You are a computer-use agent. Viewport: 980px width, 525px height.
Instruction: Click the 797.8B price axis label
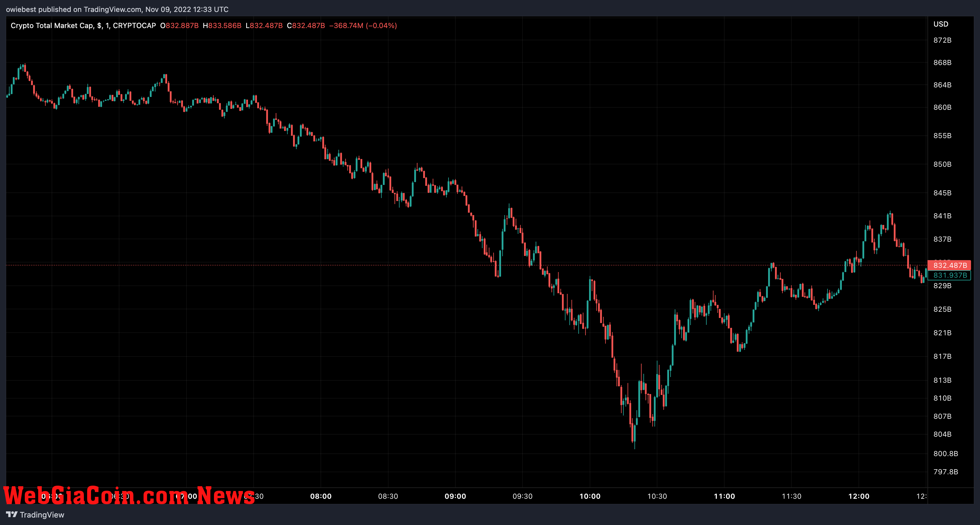945,472
